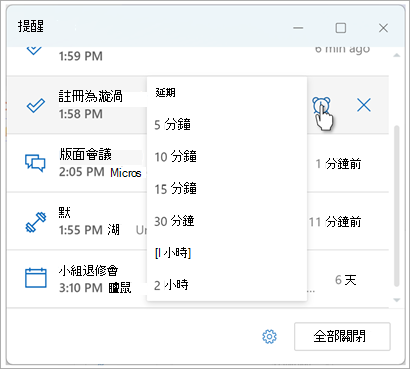Click the 延期 menu header
Viewport: 410px width, 369px height.
coord(165,93)
